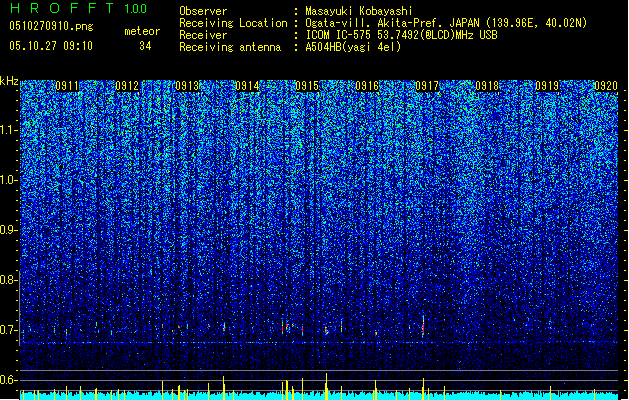
Task: Click the 0912 time marker
Action: tap(127, 86)
